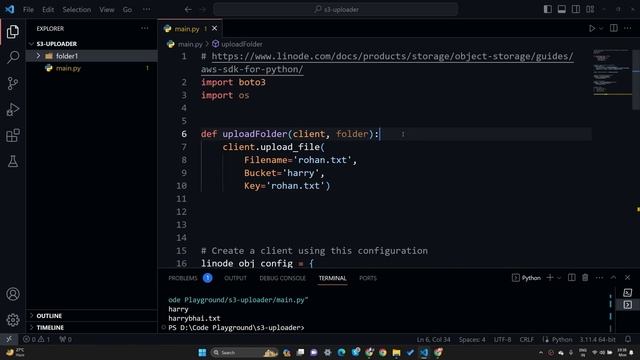Image resolution: width=640 pixels, height=360 pixels.
Task: Switch to the DEBUG CONSOLE tab
Action: [282, 278]
